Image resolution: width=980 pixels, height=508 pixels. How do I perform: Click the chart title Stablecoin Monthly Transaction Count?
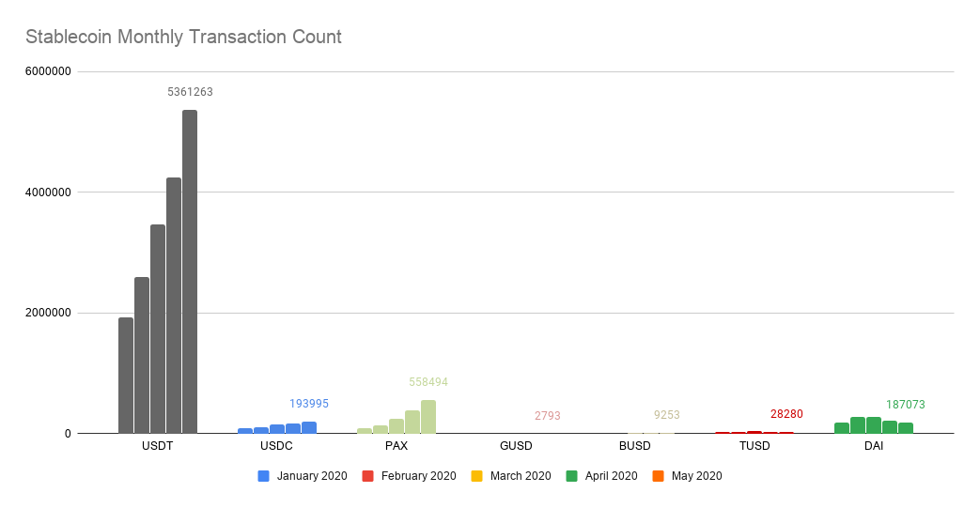[x=183, y=37]
